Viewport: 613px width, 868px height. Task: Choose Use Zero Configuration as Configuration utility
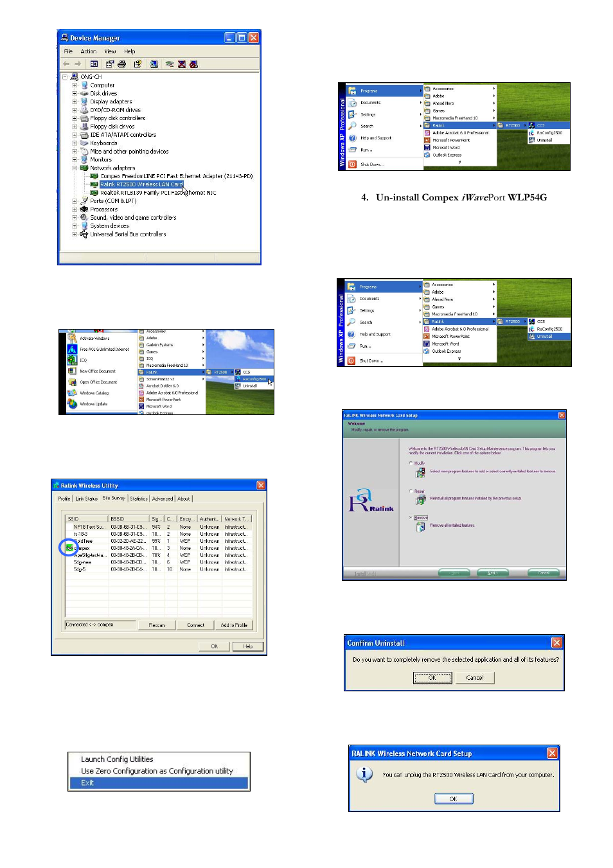(157, 771)
